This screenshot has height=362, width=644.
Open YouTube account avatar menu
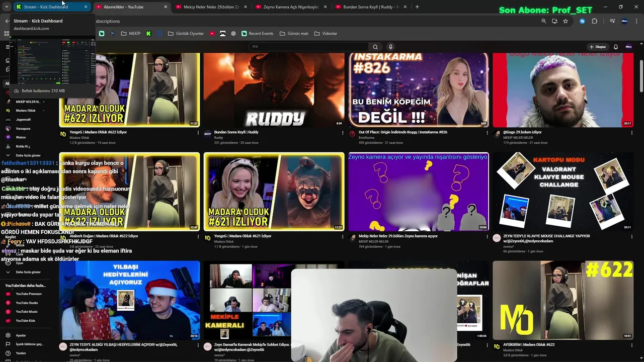tap(628, 47)
